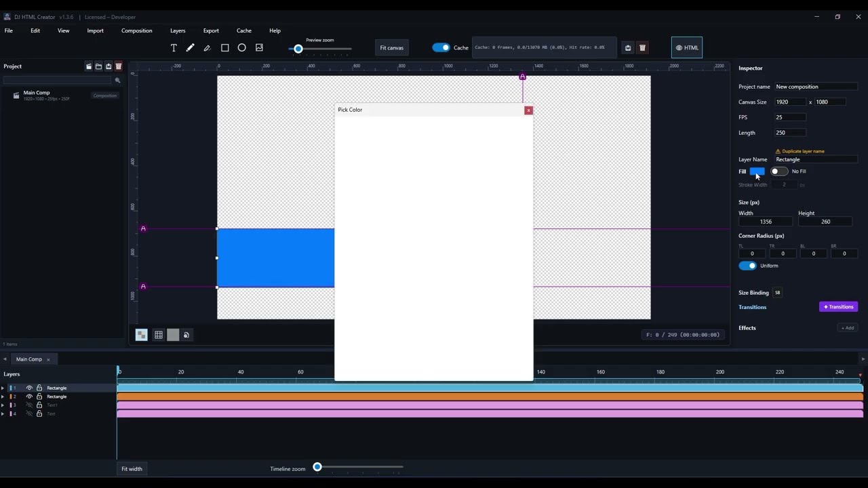
Task: Click the Preview zoom slider handle
Action: click(x=298, y=49)
